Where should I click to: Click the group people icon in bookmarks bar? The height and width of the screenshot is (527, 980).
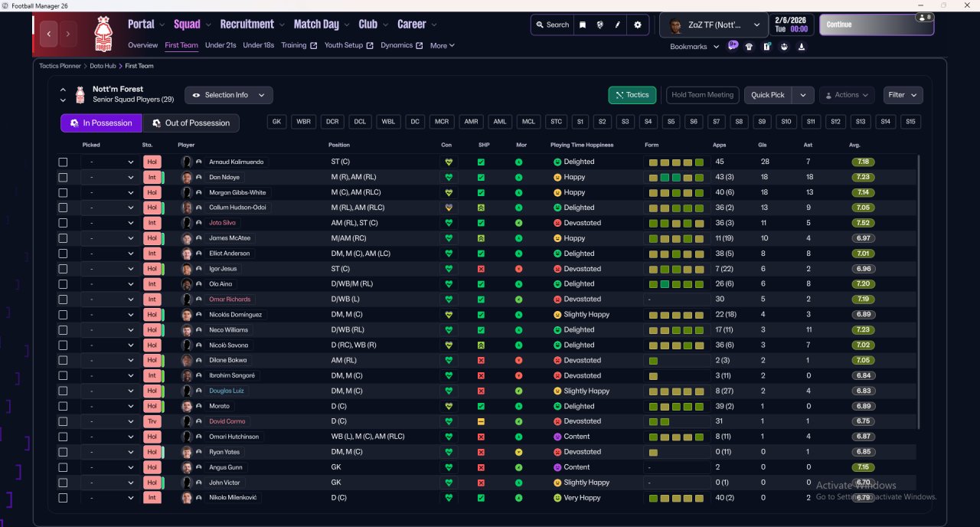coord(784,47)
